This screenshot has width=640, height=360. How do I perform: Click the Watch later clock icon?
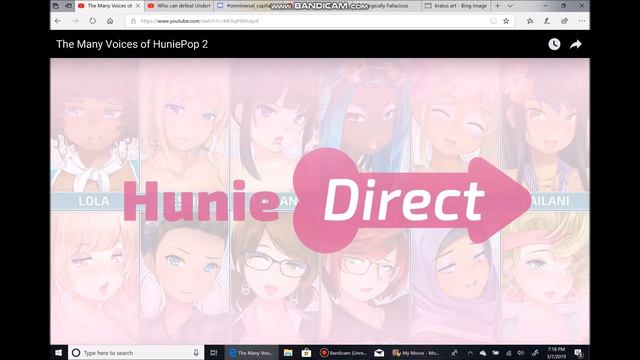tap(554, 44)
